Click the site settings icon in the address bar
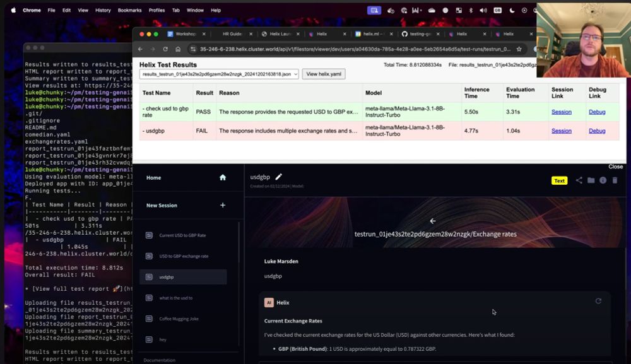This screenshot has height=364, width=631. tap(193, 49)
